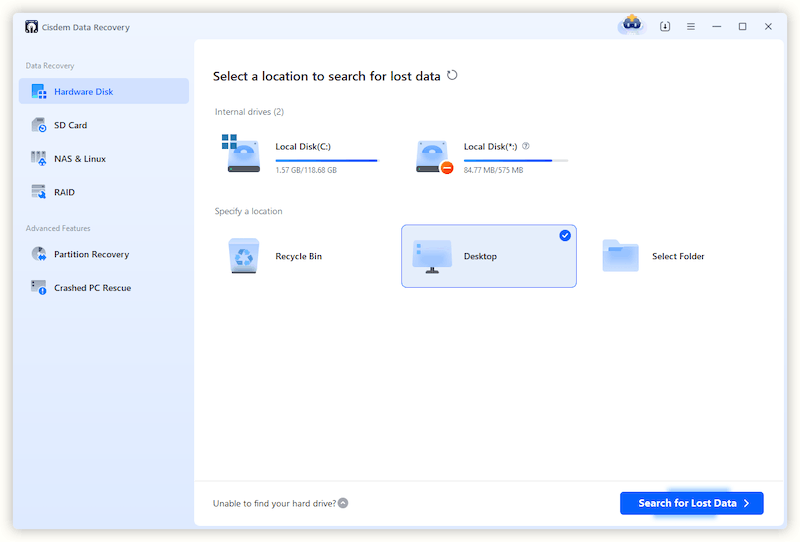Click the Local Disk(C:) label
Screen dimensions: 800x542
(303, 146)
